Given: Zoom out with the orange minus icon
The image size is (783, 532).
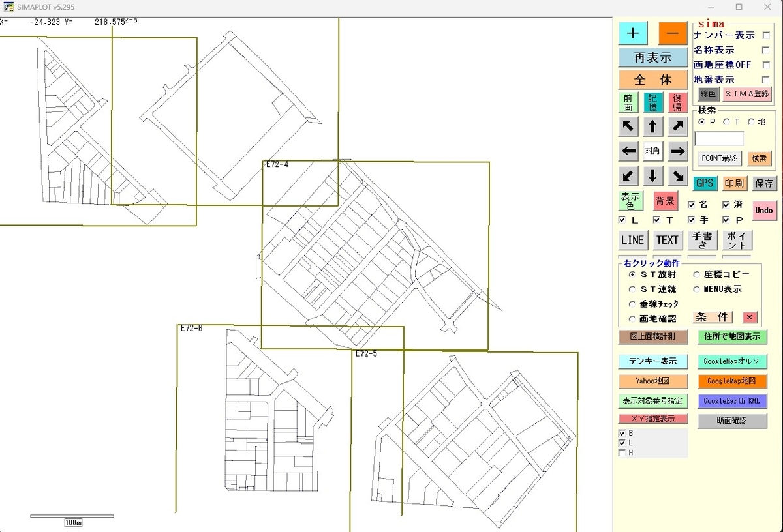Looking at the screenshot, I should coord(673,33).
